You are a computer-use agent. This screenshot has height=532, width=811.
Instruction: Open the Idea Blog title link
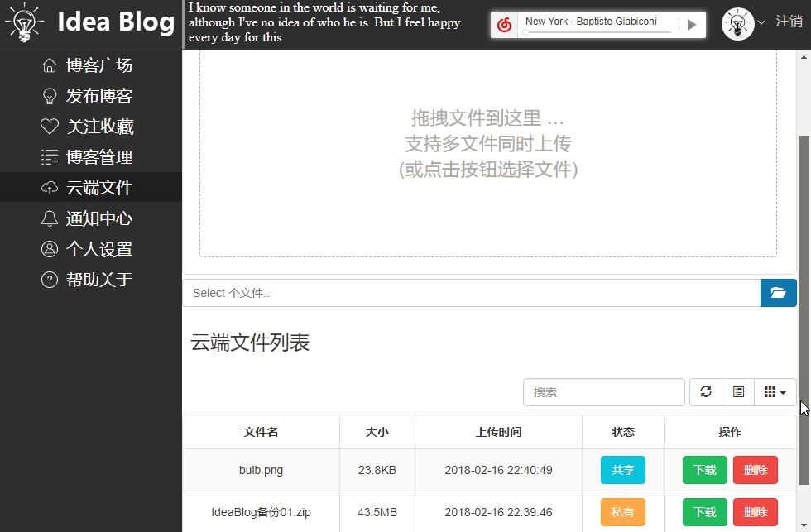[115, 22]
